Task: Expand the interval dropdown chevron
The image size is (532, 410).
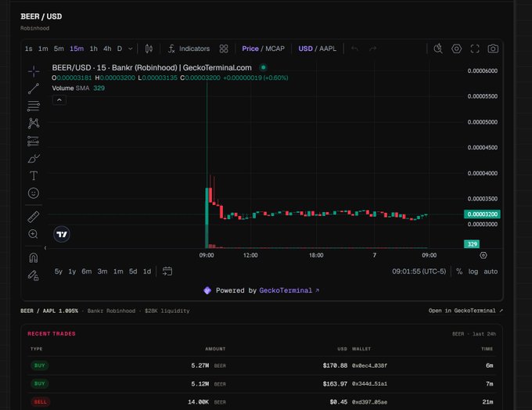Action: [131, 49]
